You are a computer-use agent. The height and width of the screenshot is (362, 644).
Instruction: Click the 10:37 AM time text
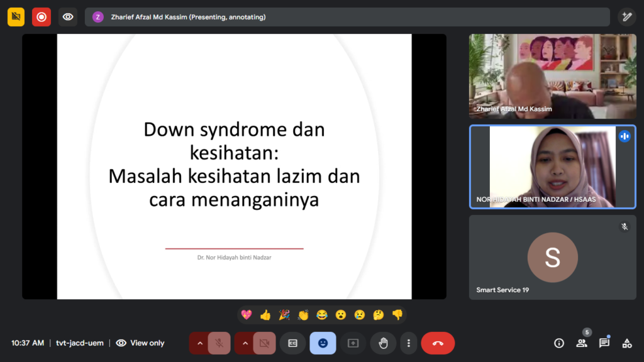[x=28, y=343]
